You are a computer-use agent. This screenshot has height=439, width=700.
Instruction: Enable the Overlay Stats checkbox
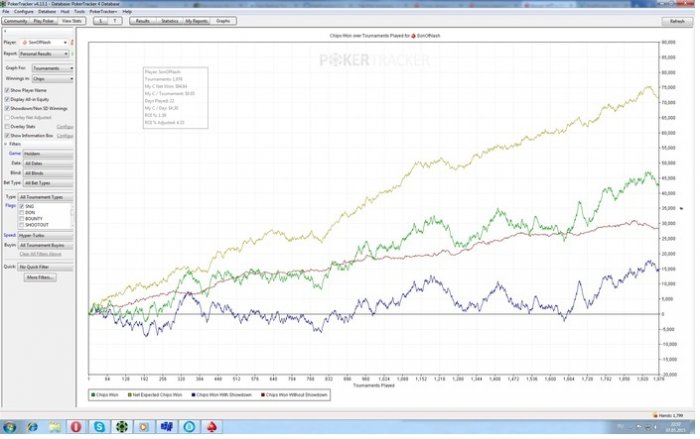tap(7, 127)
